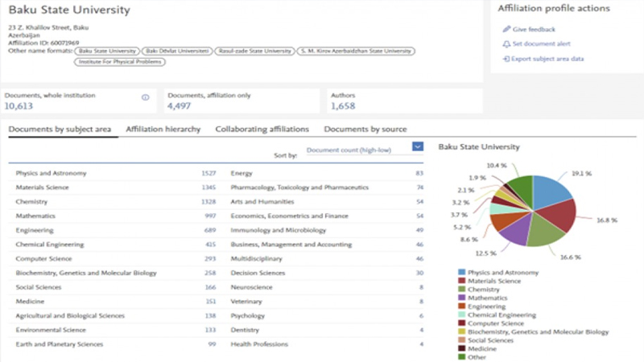Open the Energy documents count 83
644x362 pixels.
click(x=419, y=173)
